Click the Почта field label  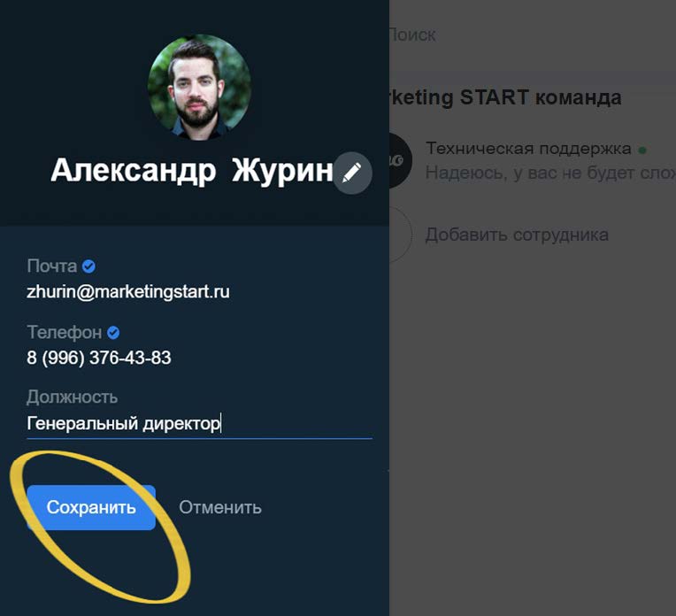click(51, 266)
